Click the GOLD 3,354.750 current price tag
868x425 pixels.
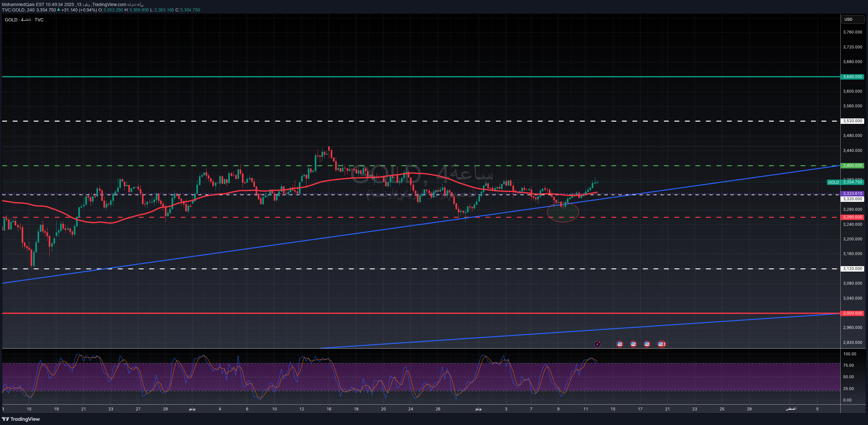(845, 182)
